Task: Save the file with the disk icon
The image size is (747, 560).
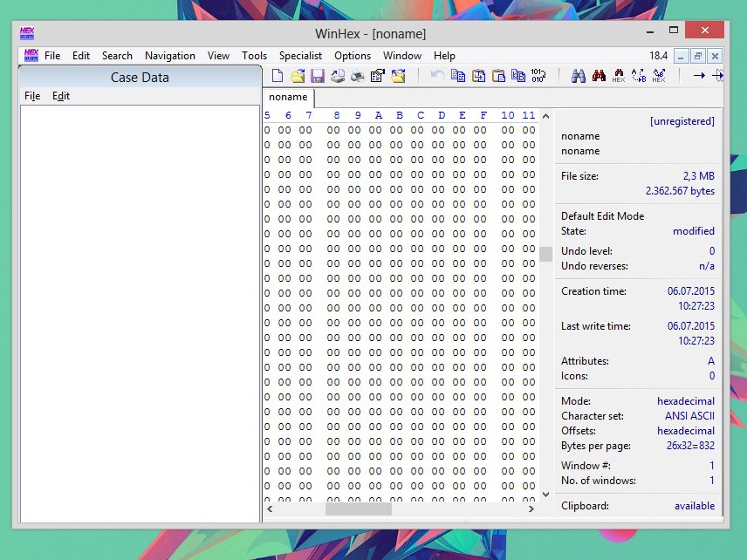Action: (x=316, y=76)
